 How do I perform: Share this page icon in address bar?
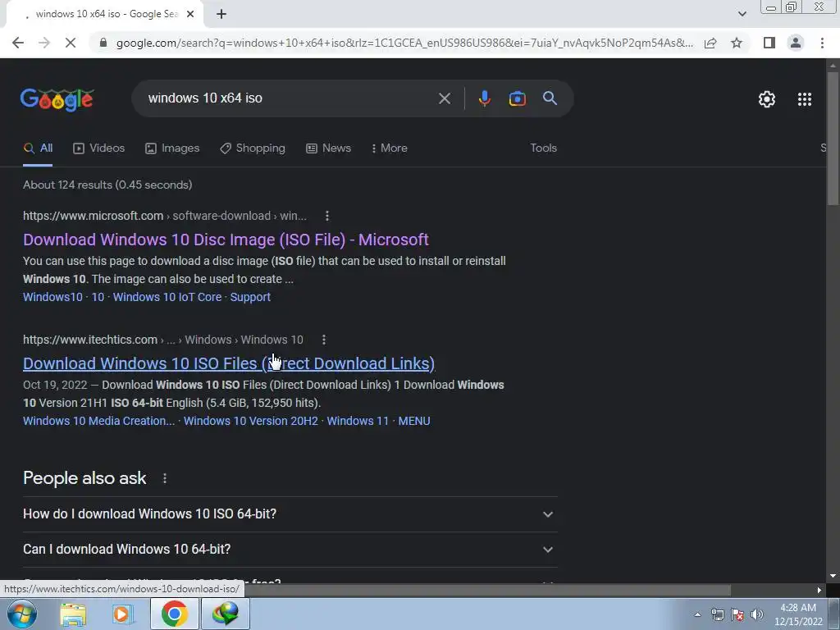(710, 43)
